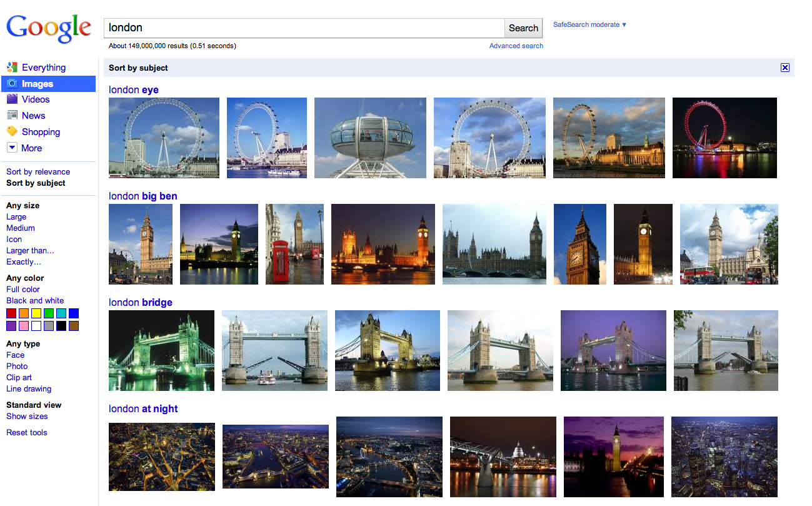Choose the Black and white filter

pyautogui.click(x=35, y=301)
